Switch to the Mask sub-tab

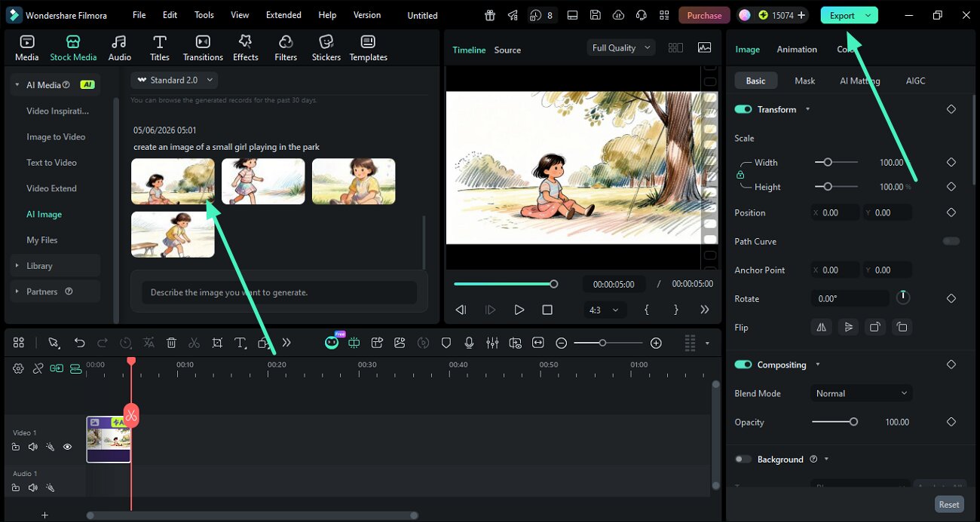point(805,81)
